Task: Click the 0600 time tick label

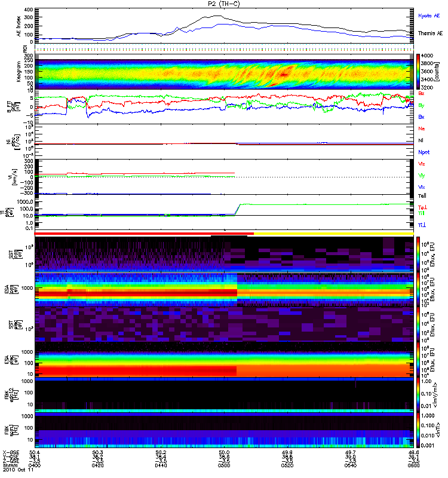Action: [x=413, y=465]
